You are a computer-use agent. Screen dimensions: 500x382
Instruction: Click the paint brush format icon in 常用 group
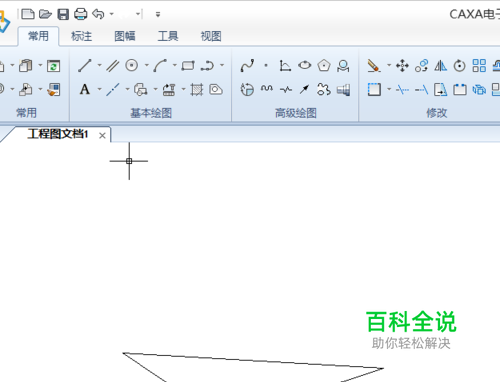tap(53, 89)
